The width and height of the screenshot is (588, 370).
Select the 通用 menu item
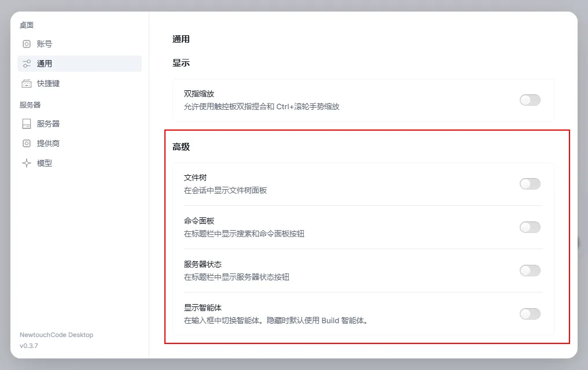[x=79, y=64]
